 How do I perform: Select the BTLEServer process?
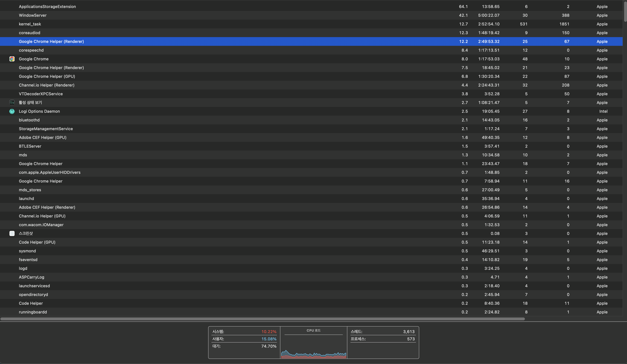click(x=311, y=146)
